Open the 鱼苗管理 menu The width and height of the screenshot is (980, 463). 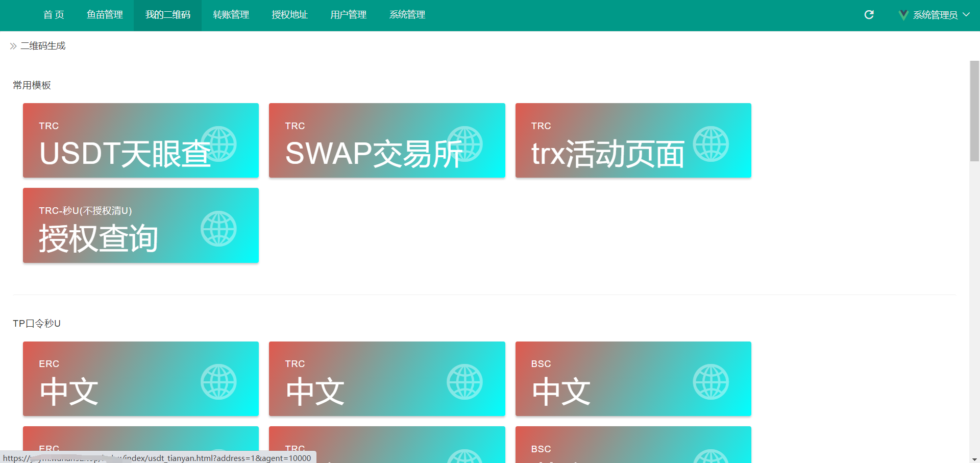(x=105, y=15)
